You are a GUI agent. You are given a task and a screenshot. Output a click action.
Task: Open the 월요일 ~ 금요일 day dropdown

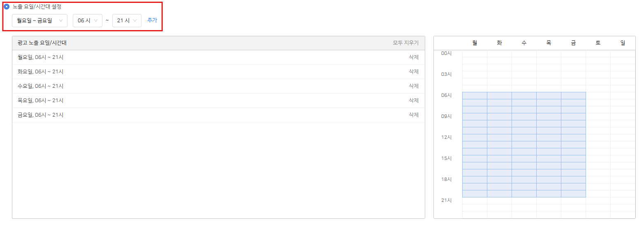pyautogui.click(x=39, y=21)
